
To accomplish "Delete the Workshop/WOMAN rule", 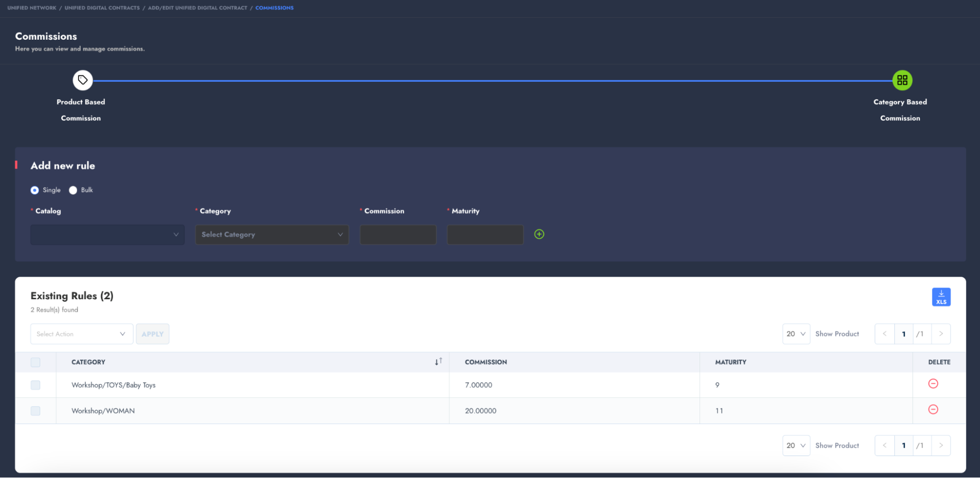I will coord(932,410).
